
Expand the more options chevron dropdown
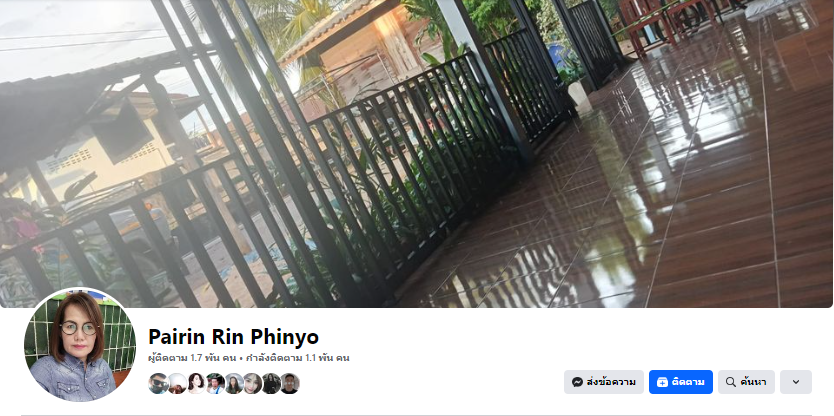[x=796, y=382]
